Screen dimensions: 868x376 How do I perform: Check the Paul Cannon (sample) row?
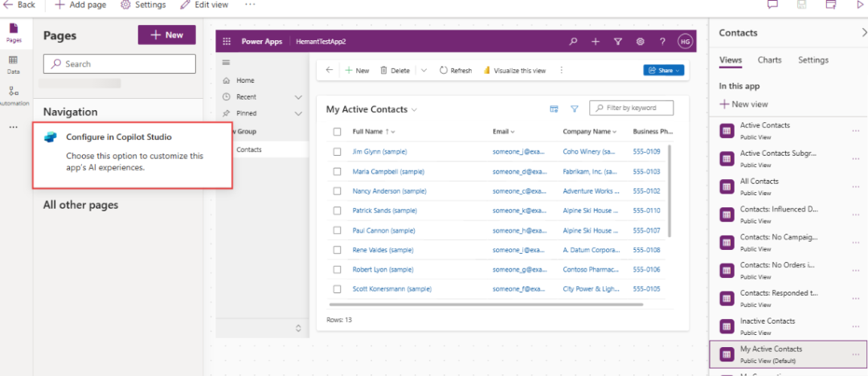coord(337,231)
